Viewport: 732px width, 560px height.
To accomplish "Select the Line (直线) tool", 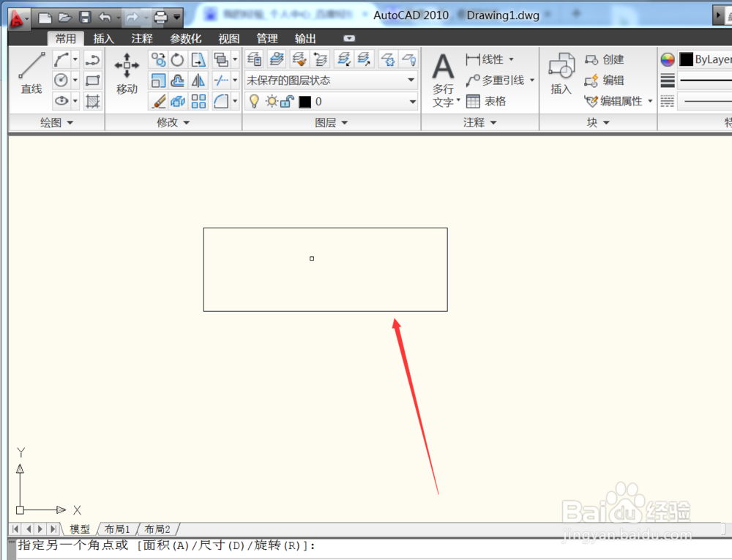I will click(x=31, y=73).
